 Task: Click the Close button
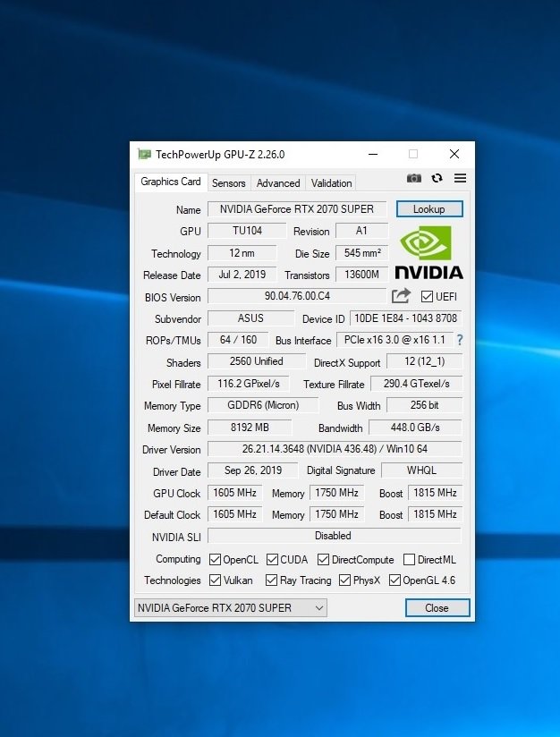click(437, 607)
